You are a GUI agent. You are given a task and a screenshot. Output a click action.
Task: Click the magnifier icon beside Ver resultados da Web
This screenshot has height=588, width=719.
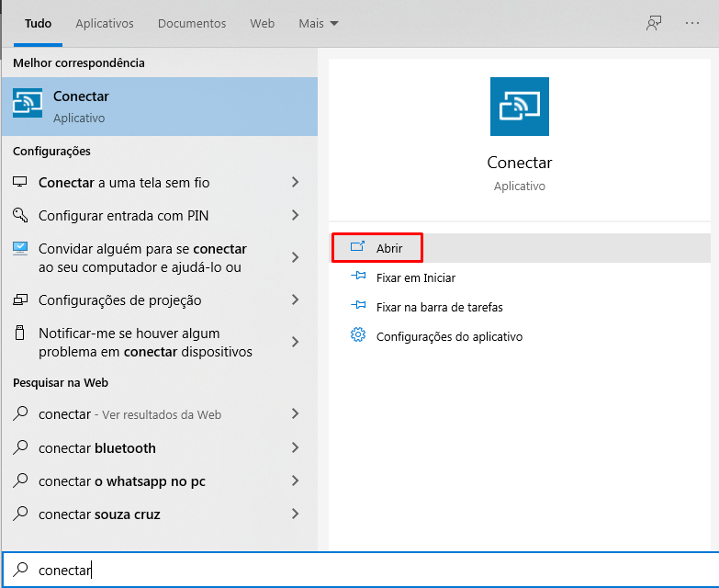[x=20, y=413]
